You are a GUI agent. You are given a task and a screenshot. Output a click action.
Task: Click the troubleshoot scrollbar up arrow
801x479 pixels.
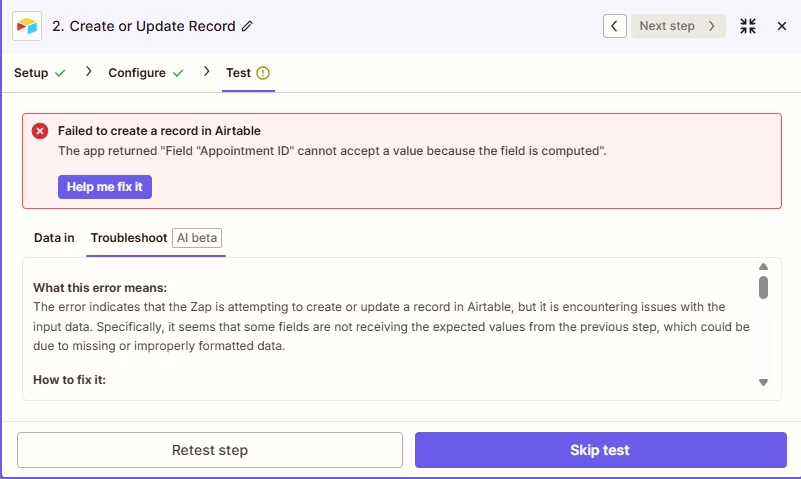(x=763, y=267)
